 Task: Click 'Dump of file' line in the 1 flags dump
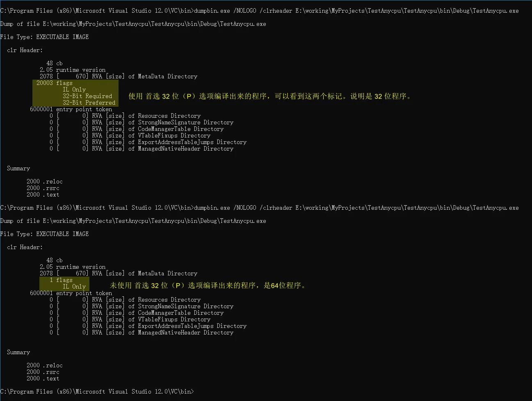point(133,221)
